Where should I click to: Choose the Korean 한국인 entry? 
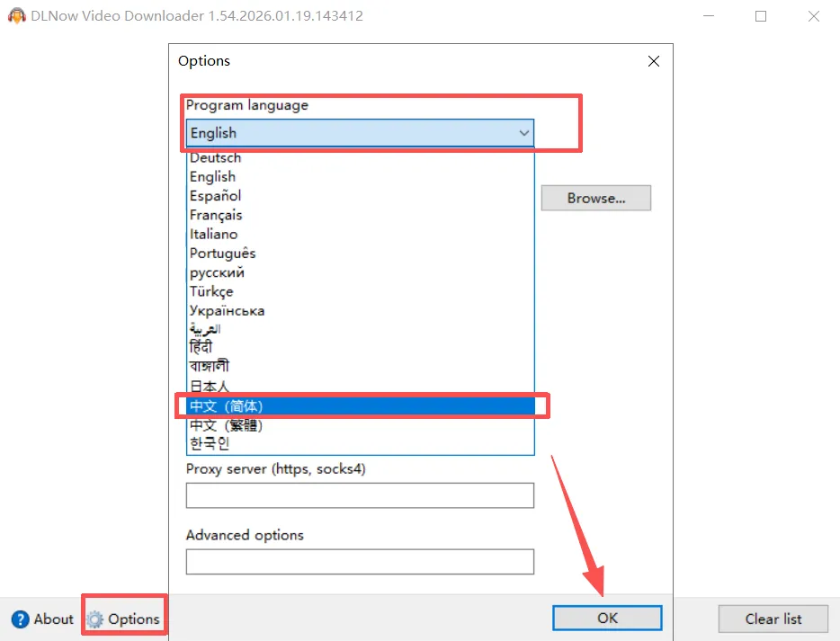(x=361, y=443)
